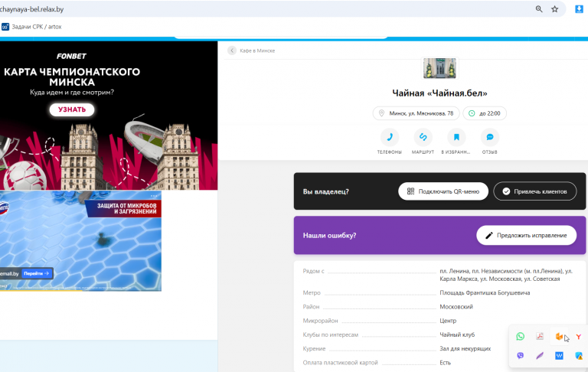Screen dimensions: 588x372
Task: Bookmark this page with the star icon
Action: pos(554,9)
